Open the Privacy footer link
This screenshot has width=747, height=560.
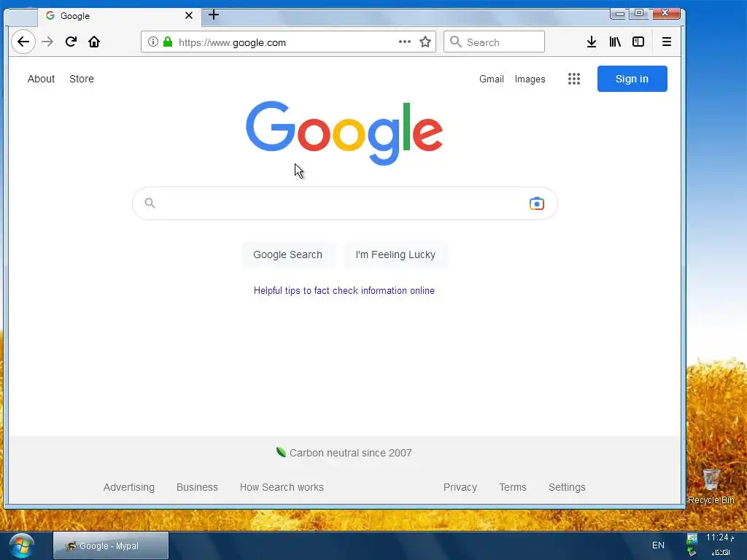point(460,487)
